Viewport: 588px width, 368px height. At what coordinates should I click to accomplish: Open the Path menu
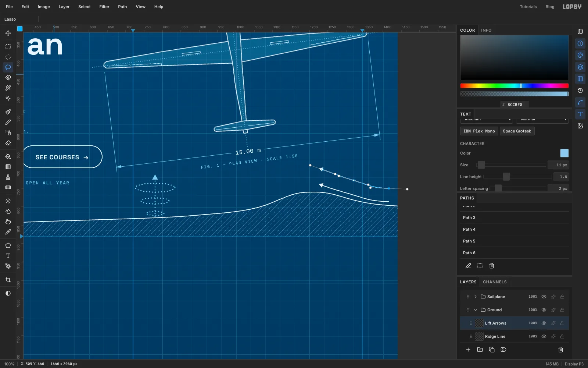(x=122, y=7)
